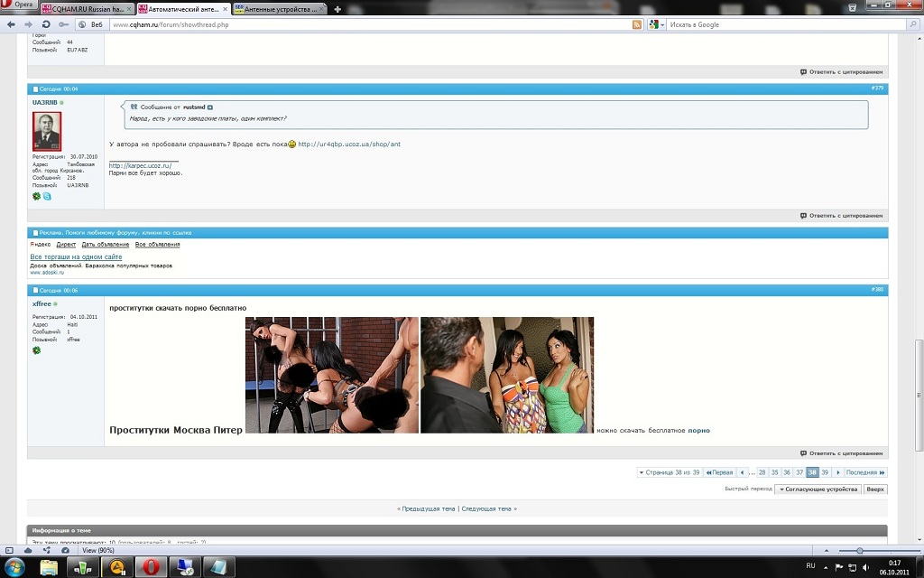
Task: Go to page 39
Action: (825, 472)
